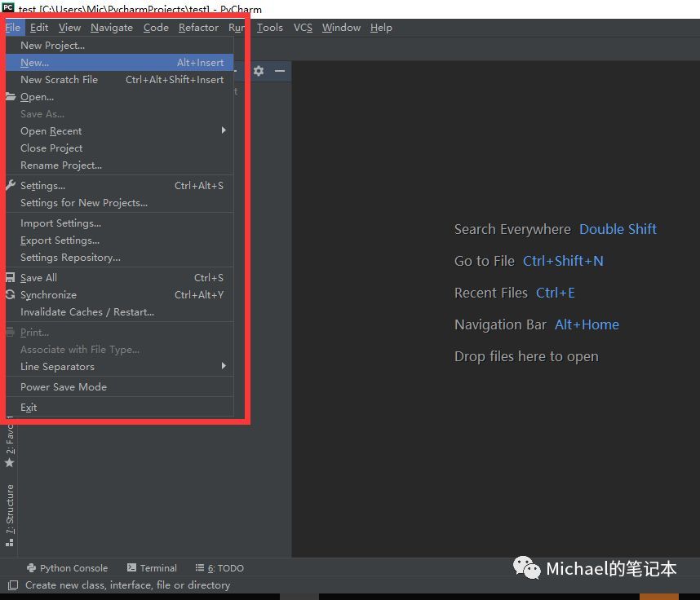Choose Settings... with the wrench icon
This screenshot has height=600, width=700.
(x=42, y=186)
